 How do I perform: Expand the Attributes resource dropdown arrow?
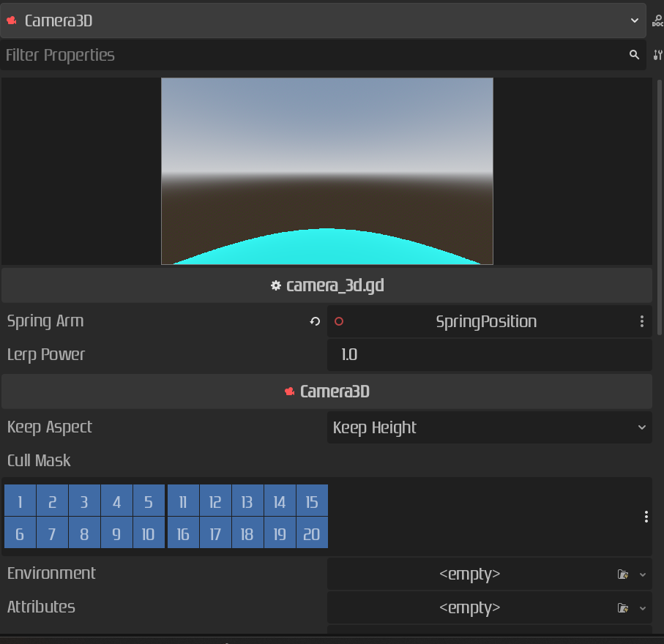(643, 607)
